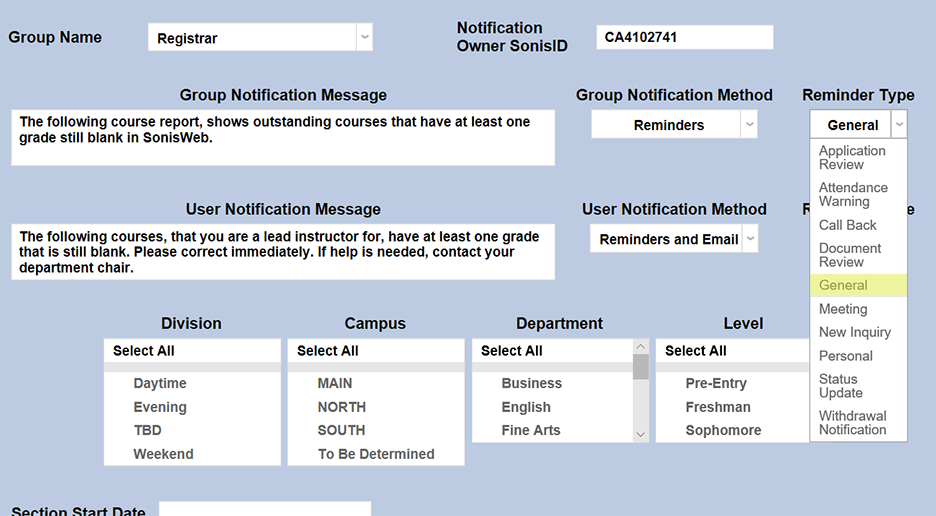Select NORTH campus
The width and height of the screenshot is (936, 516).
[x=376, y=407]
